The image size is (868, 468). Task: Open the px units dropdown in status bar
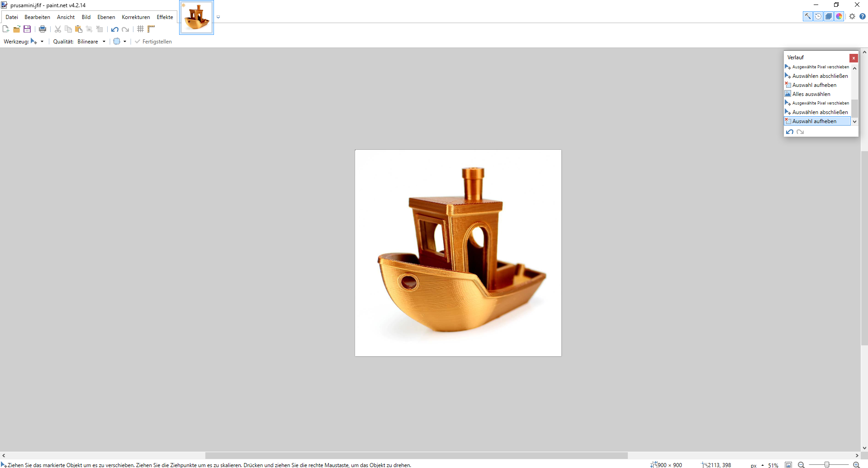[x=757, y=465]
